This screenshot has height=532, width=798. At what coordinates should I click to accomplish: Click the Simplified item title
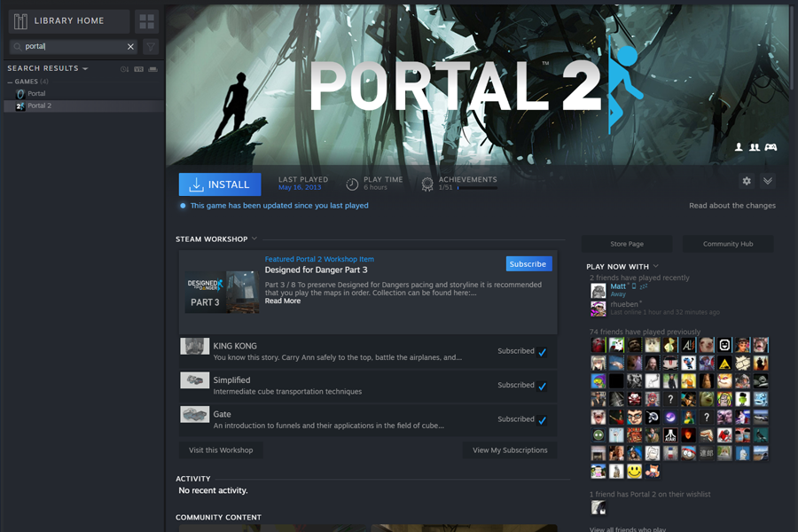point(231,379)
